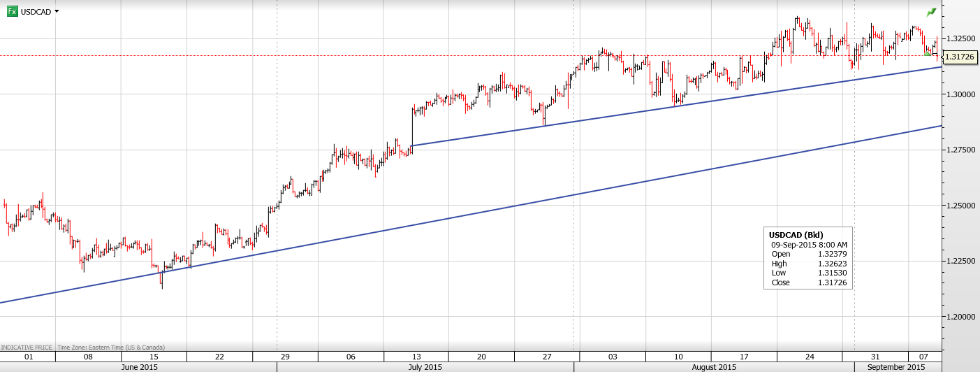Click the 1.30000 price axis label
This screenshot has width=980, height=372.
click(960, 94)
